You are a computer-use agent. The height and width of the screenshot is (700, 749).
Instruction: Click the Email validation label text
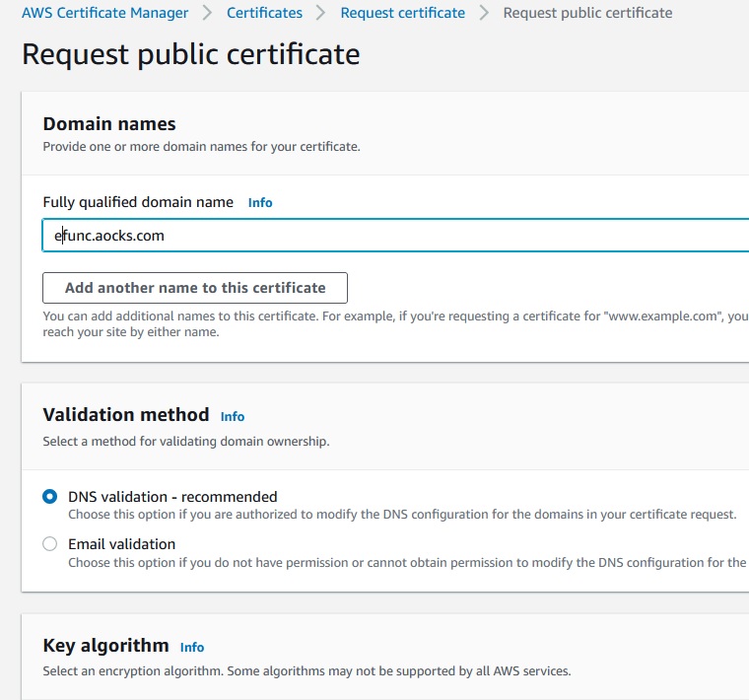click(x=122, y=544)
